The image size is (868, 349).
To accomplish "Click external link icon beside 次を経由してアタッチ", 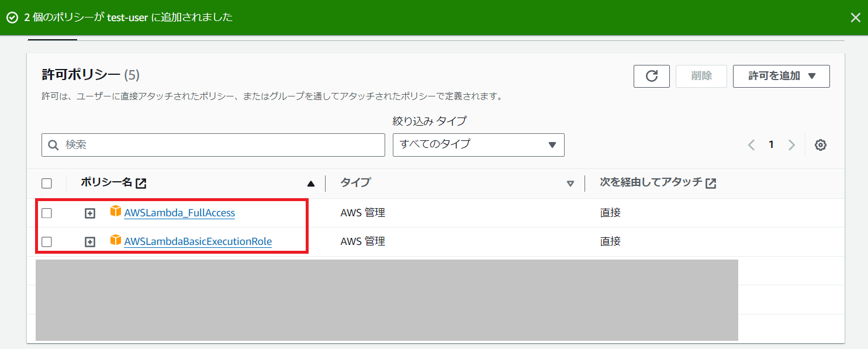I will (711, 184).
